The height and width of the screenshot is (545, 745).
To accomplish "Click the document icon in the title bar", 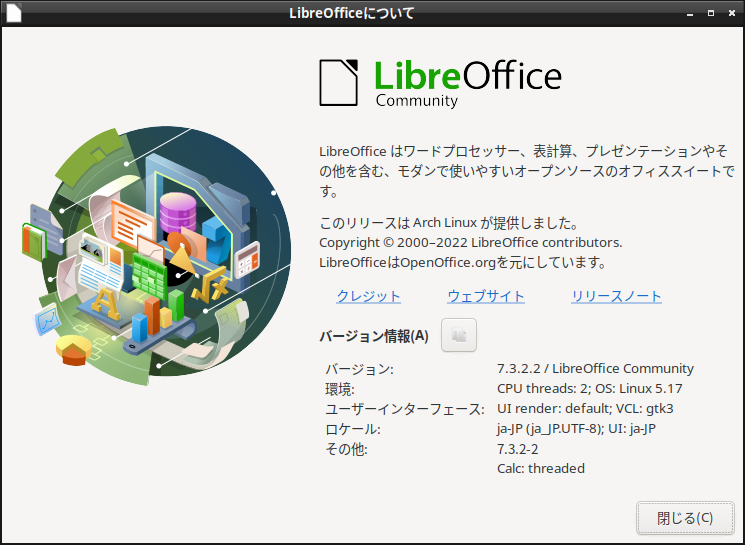I will 14,13.
